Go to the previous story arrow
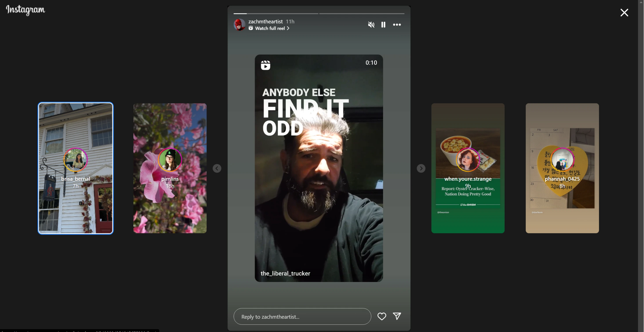The image size is (644, 332). [x=217, y=168]
